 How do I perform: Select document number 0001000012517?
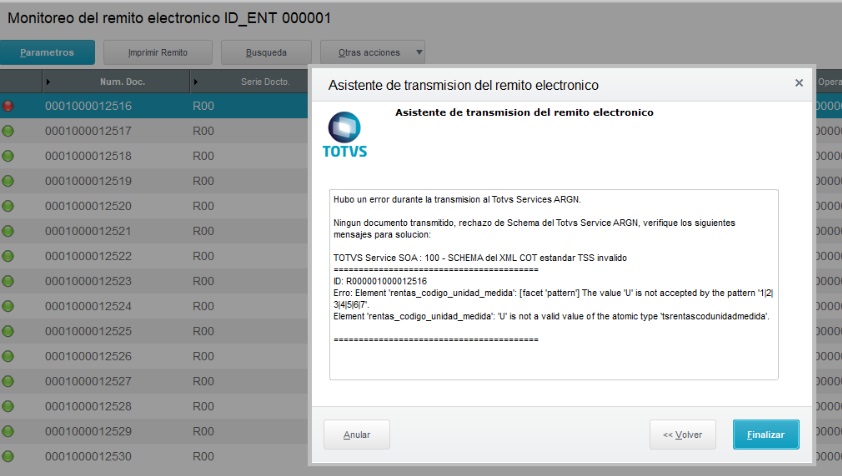click(88, 131)
